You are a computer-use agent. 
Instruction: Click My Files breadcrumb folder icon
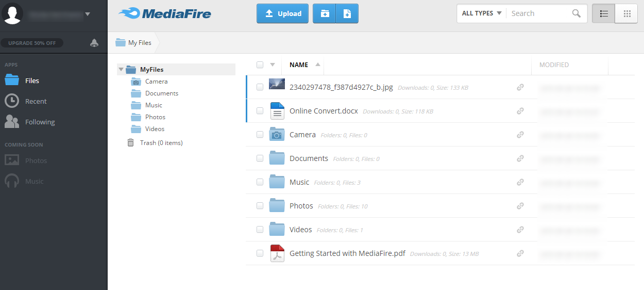click(x=121, y=42)
